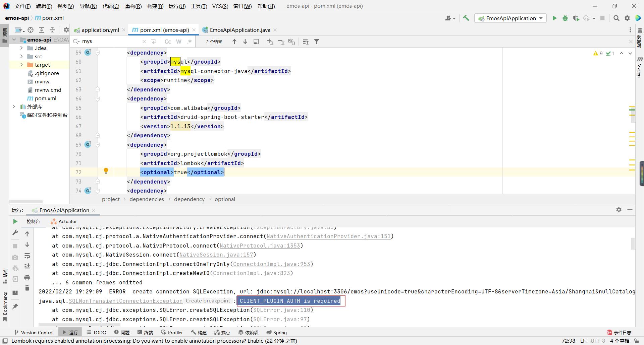The height and width of the screenshot is (345, 644).
Task: Jump to the previous search occurrence arrow
Action: tap(234, 42)
